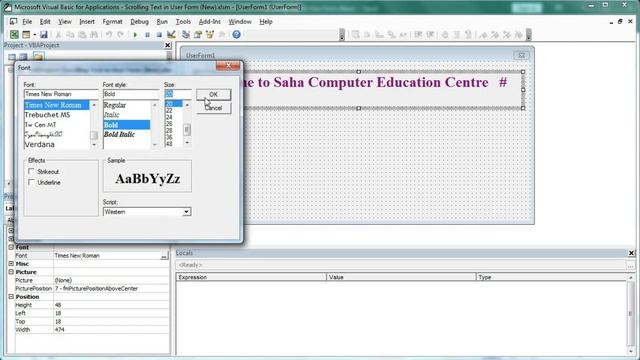This screenshot has width=640, height=360.
Task: Click the Size input field
Action: (x=178, y=94)
